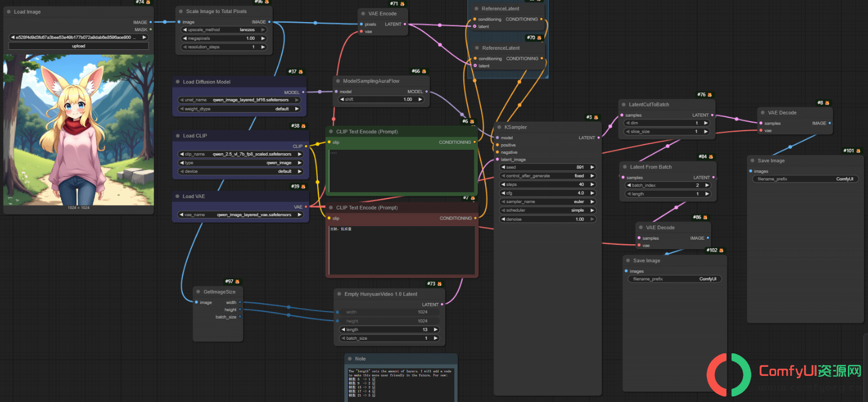The image size is (868, 402).
Task: Collapse the VAE Encode node via its dot
Action: 363,14
